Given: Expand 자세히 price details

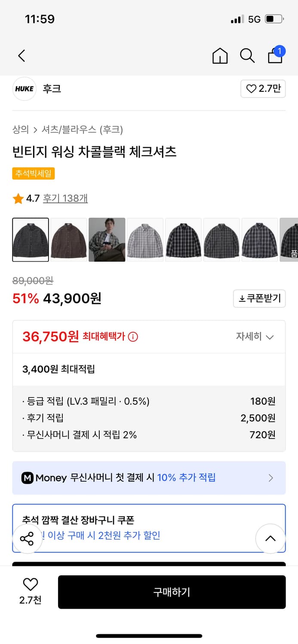Looking at the screenshot, I should point(255,337).
